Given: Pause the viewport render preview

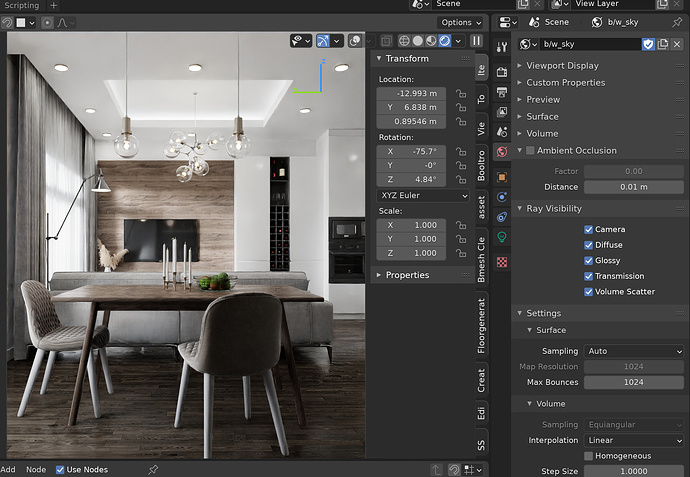Looking at the screenshot, I should click(476, 41).
